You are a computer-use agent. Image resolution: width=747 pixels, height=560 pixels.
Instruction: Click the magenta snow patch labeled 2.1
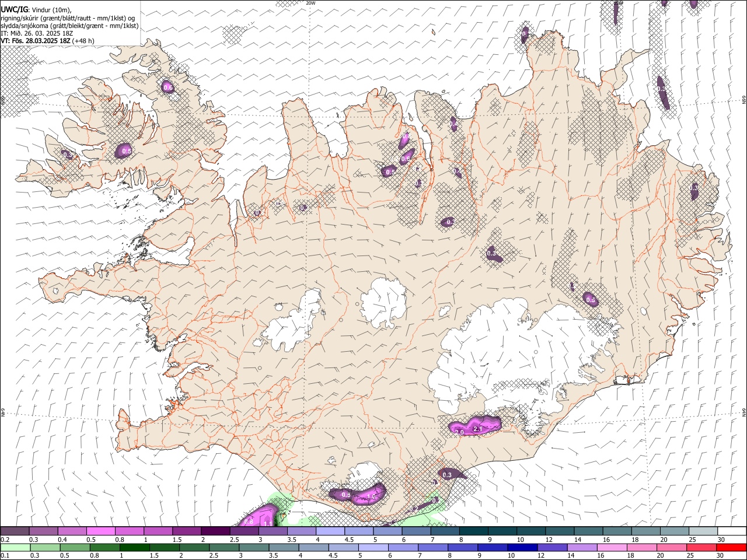[x=476, y=426]
